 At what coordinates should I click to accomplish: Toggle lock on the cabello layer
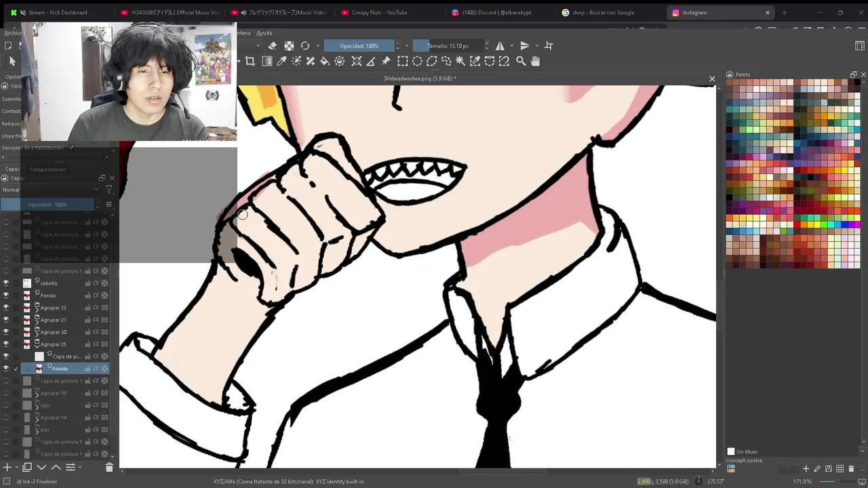click(x=87, y=283)
